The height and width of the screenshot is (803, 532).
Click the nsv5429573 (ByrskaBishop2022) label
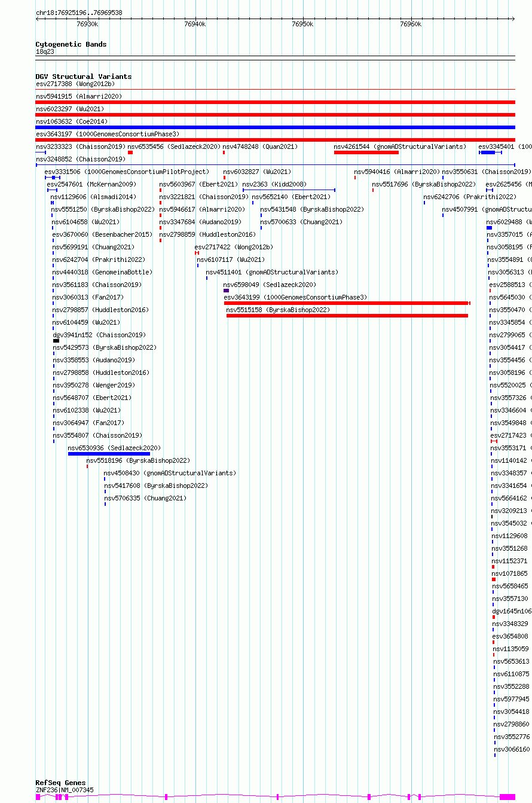pos(105,347)
